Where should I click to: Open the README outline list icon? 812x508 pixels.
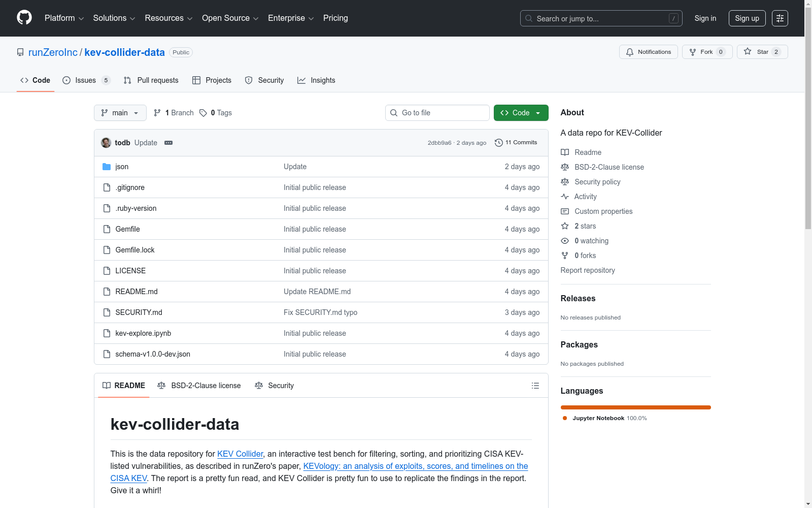[x=535, y=386]
